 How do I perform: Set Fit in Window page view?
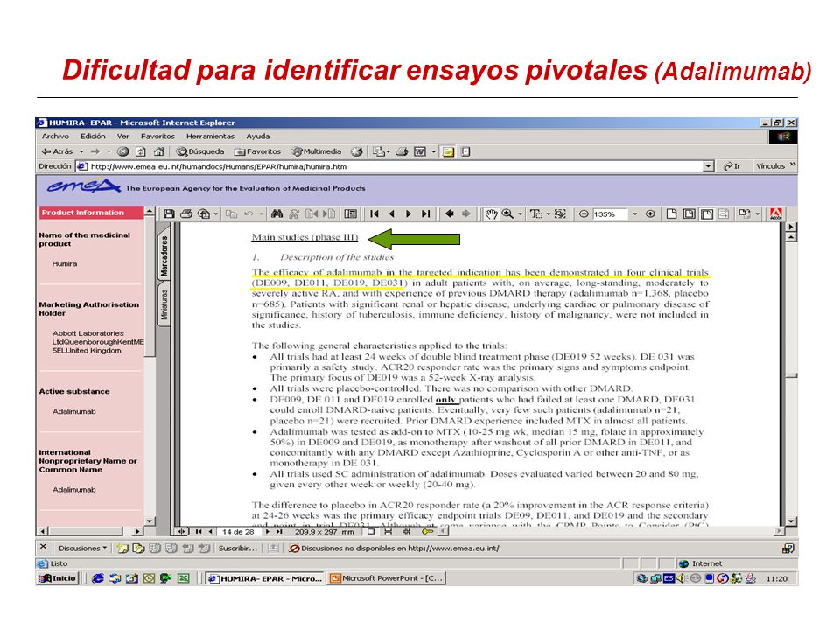689,213
